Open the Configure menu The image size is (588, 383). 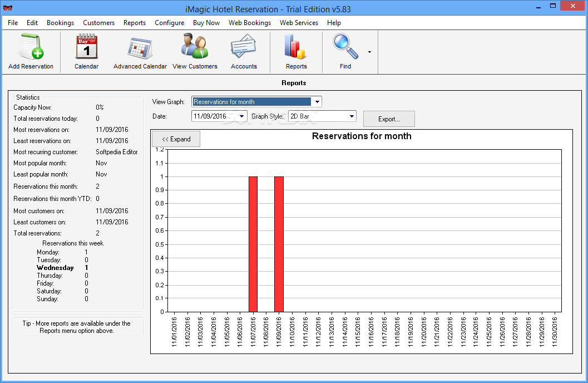coord(169,23)
